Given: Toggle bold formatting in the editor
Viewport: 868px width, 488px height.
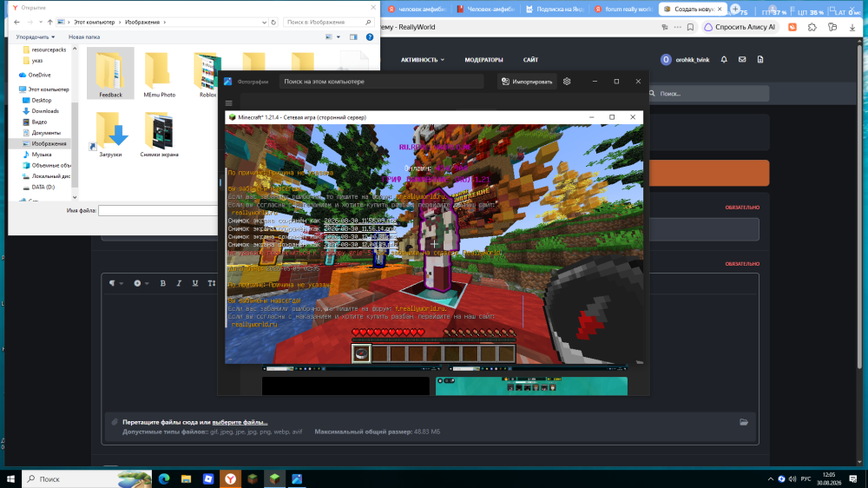Looking at the screenshot, I should (x=163, y=284).
